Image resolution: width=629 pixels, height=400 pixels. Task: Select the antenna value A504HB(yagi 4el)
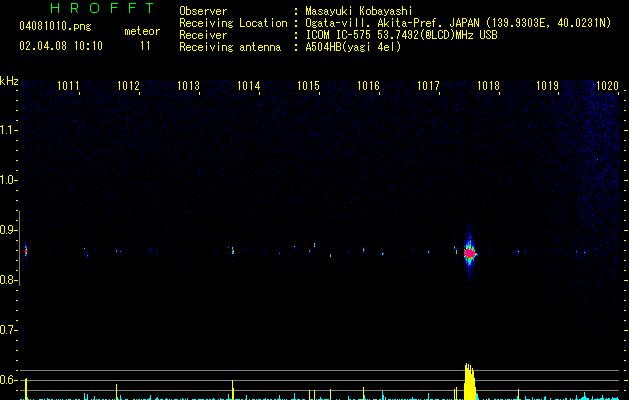click(x=353, y=47)
